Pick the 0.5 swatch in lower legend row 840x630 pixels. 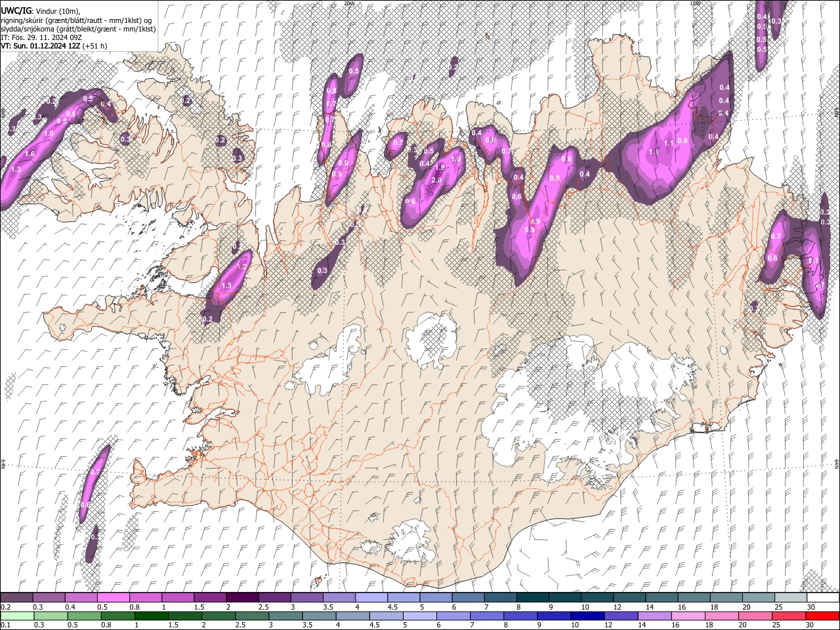(x=84, y=616)
